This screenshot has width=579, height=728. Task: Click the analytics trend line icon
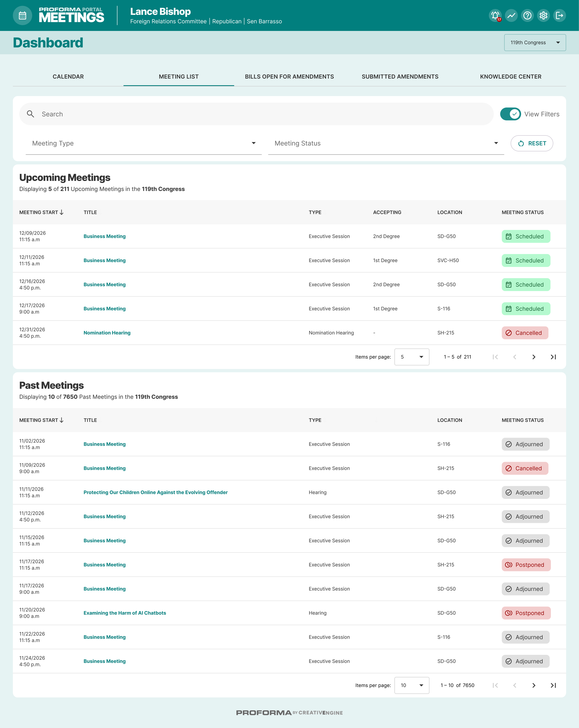tap(511, 16)
